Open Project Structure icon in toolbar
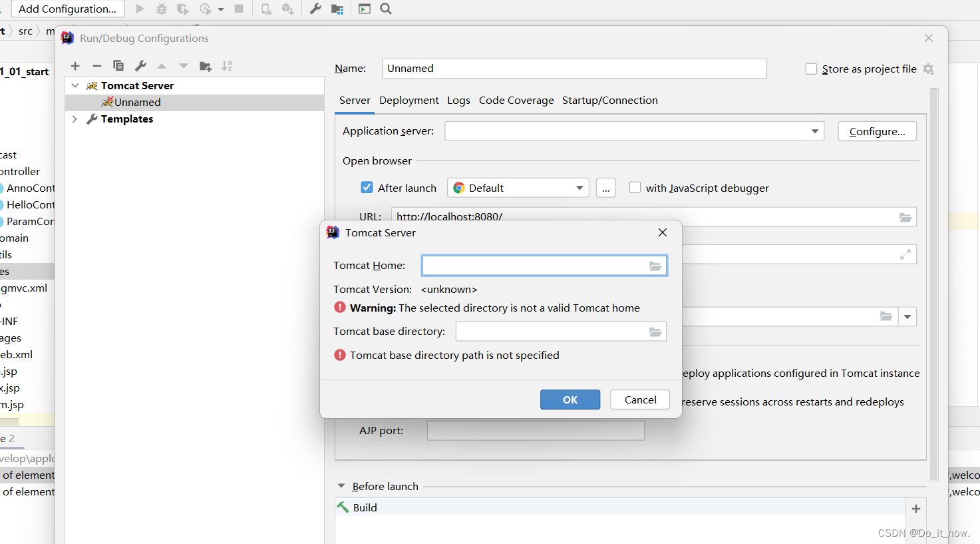Screen dimensions: 980x544 pyautogui.click(x=337, y=9)
